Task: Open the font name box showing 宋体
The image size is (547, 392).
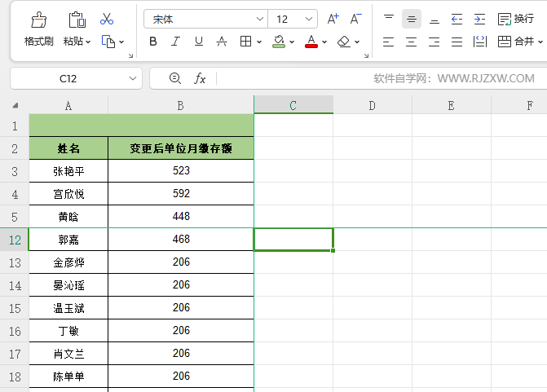Action: [x=205, y=19]
